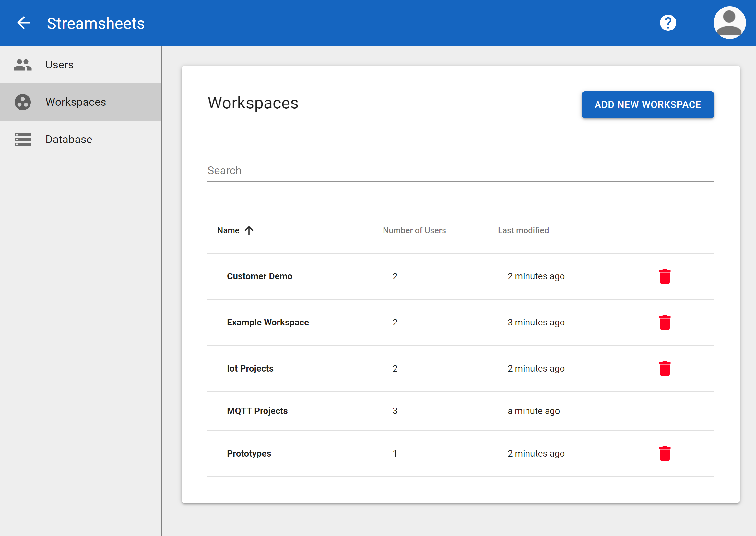Image resolution: width=756 pixels, height=536 pixels.
Task: Click the Streamsheets title
Action: click(96, 23)
